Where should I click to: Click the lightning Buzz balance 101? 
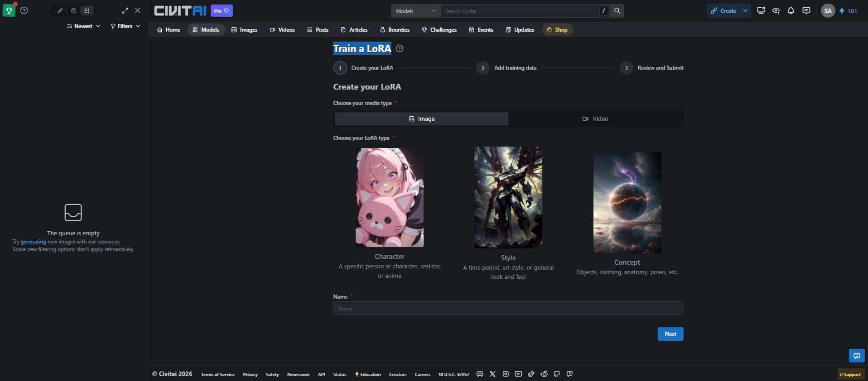(848, 11)
